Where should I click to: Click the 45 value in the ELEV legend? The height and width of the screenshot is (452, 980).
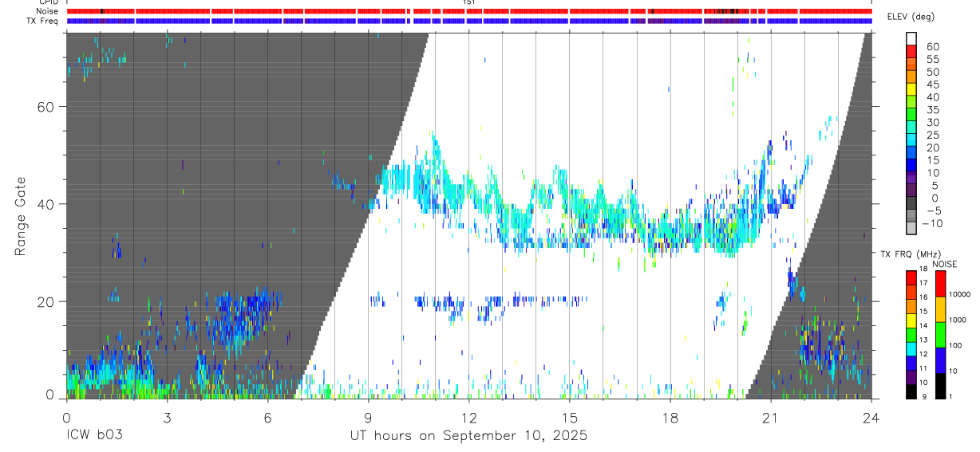932,85
